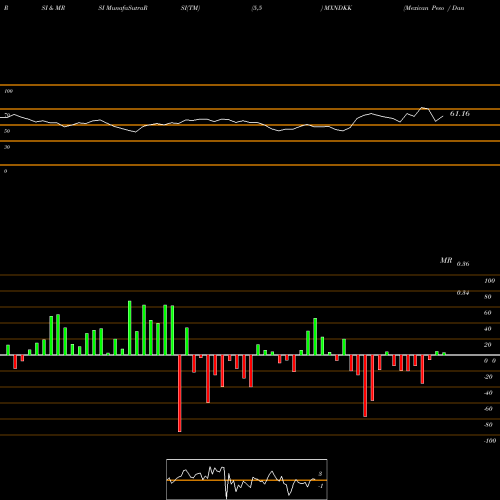Click the -80 label on the MR axis
The image size is (500, 500).
488,425
